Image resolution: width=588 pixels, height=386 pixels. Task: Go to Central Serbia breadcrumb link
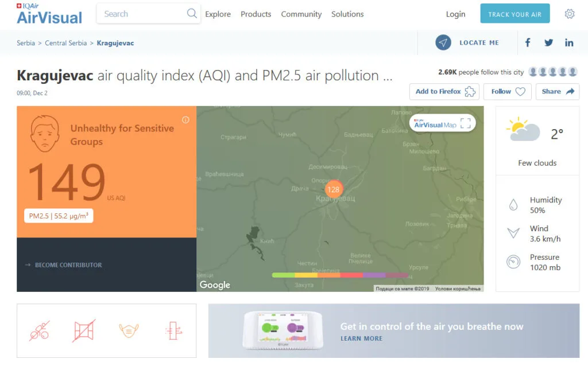pyautogui.click(x=66, y=43)
